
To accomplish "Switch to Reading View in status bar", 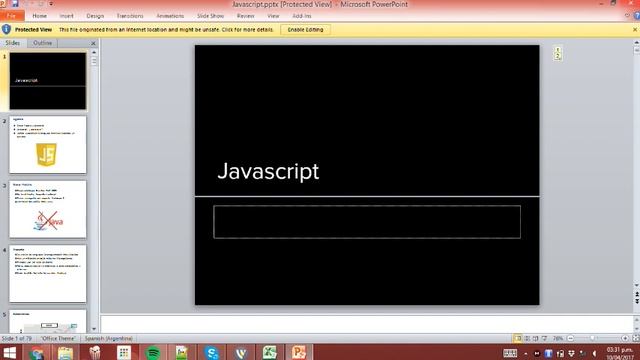I will pos(535,338).
